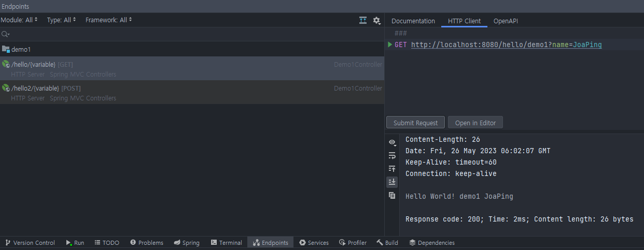Open the Spring tool window
Screen dimensions: 644x250
(187, 243)
